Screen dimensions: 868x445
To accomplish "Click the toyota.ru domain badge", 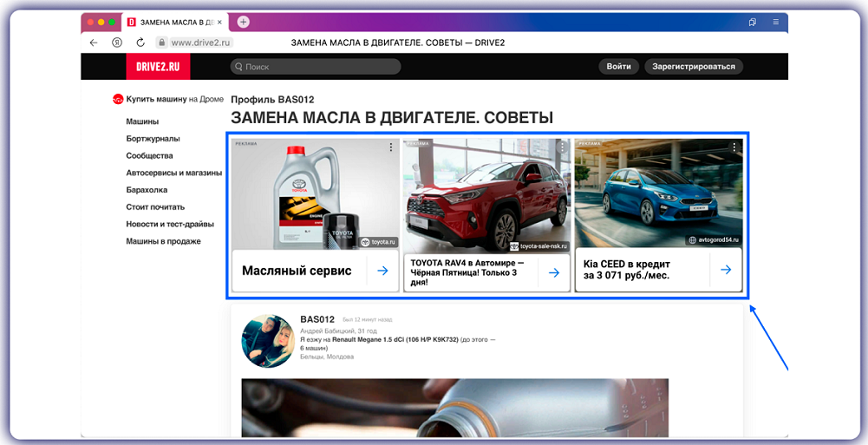I will 379,242.
